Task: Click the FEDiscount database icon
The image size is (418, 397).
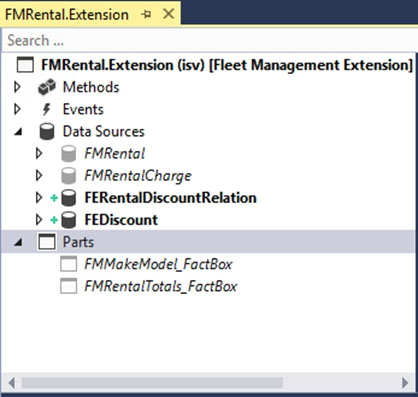Action: [69, 220]
